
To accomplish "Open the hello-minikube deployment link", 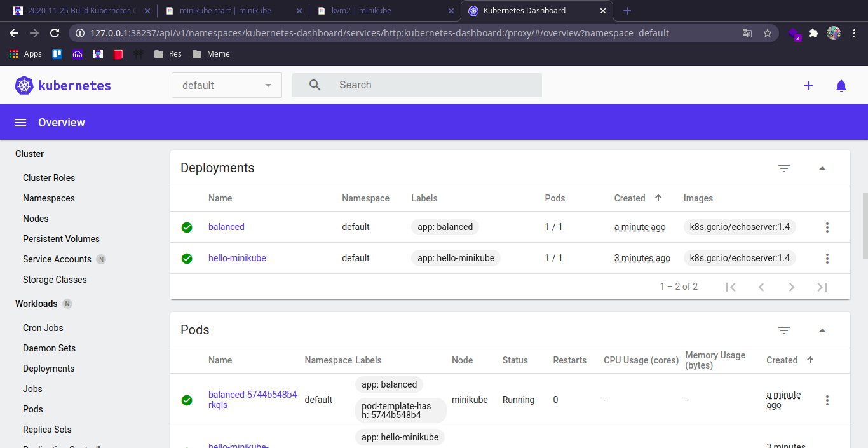I will click(x=237, y=258).
